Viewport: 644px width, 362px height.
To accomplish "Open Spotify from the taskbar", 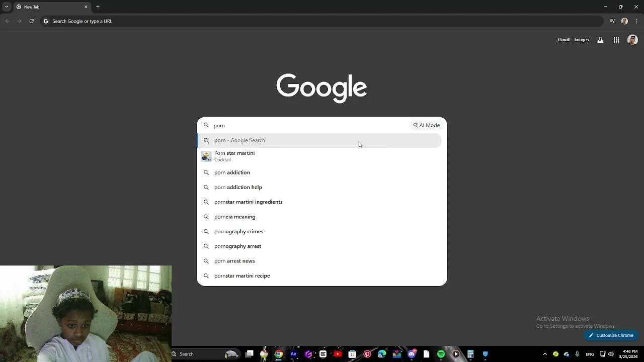I will (441, 354).
